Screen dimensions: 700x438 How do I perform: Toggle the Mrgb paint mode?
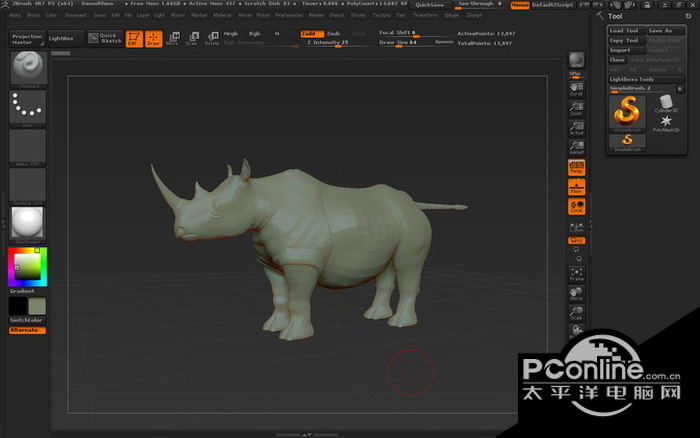pos(231,33)
